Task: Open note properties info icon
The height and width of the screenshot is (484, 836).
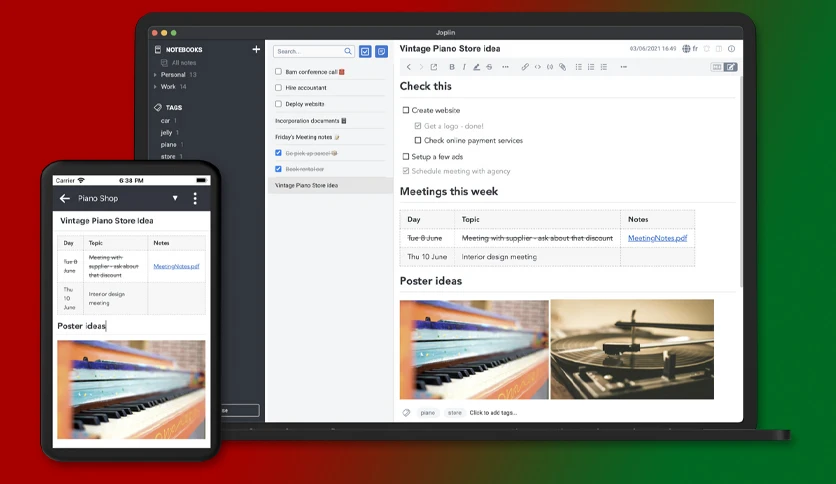Action: tap(732, 49)
